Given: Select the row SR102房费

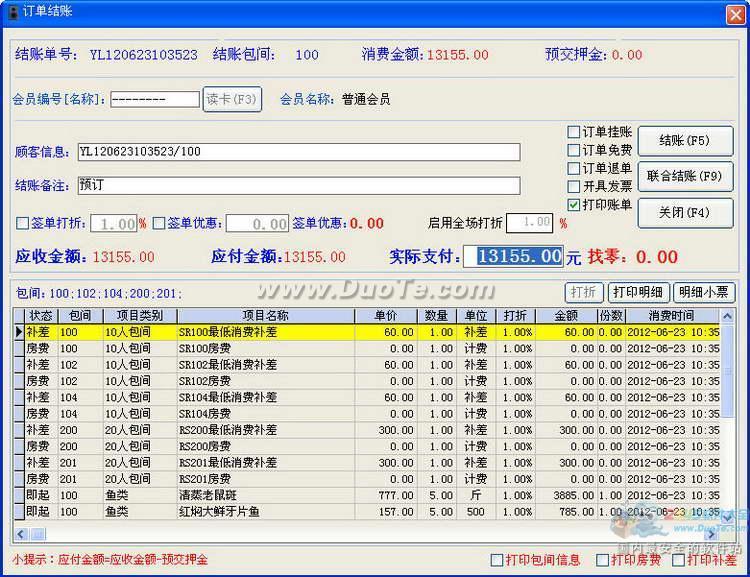Looking at the screenshot, I should point(366,381).
